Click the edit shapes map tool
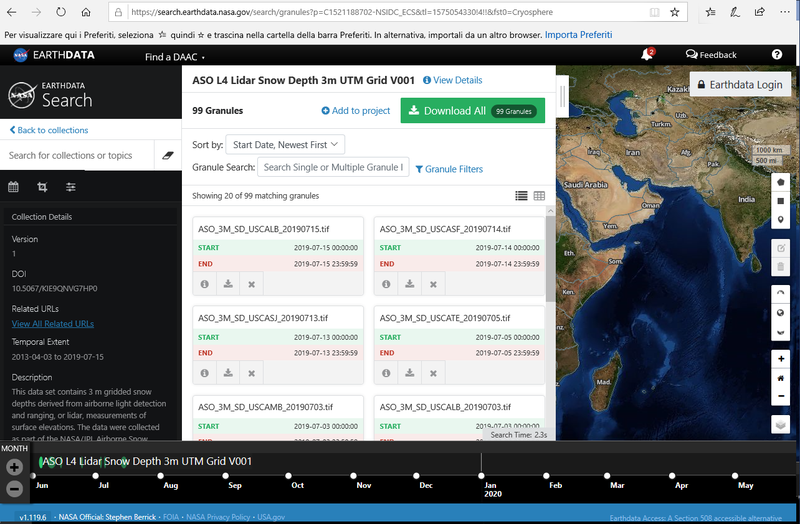The image size is (800, 524). 780,248
